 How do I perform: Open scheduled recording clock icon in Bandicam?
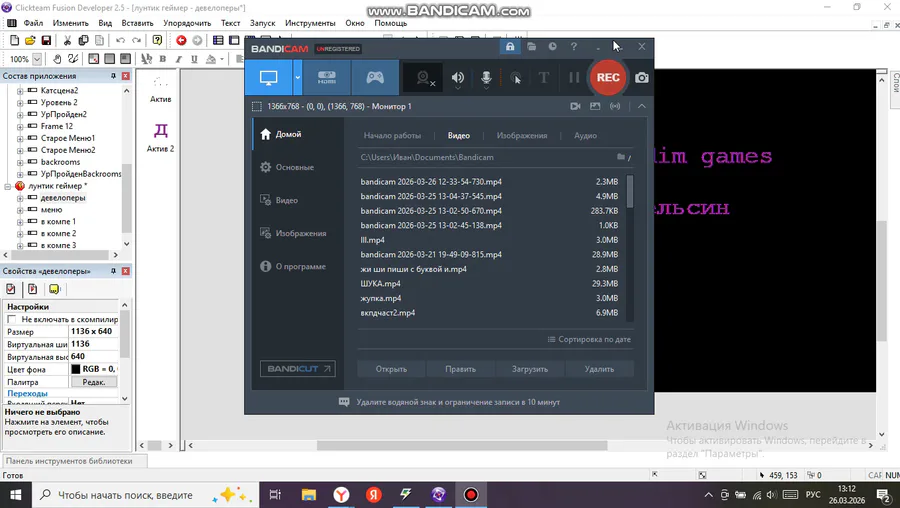click(552, 47)
